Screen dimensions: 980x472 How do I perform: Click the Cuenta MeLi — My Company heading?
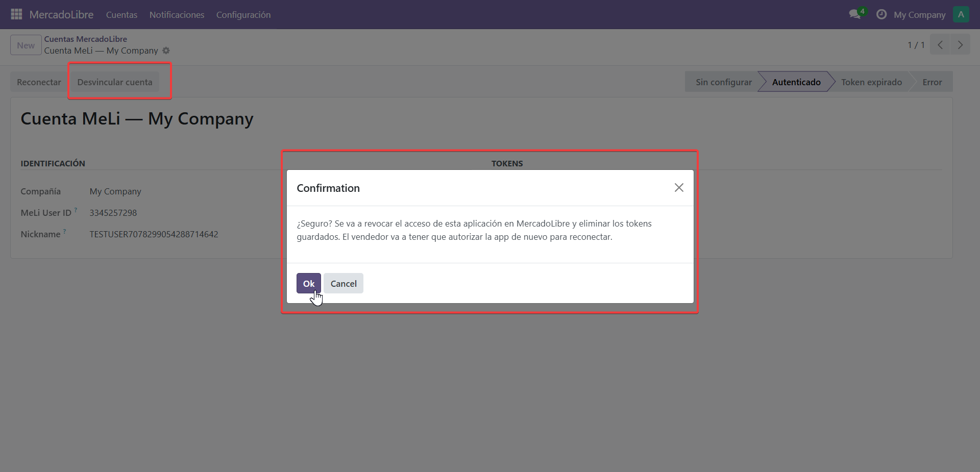(137, 119)
